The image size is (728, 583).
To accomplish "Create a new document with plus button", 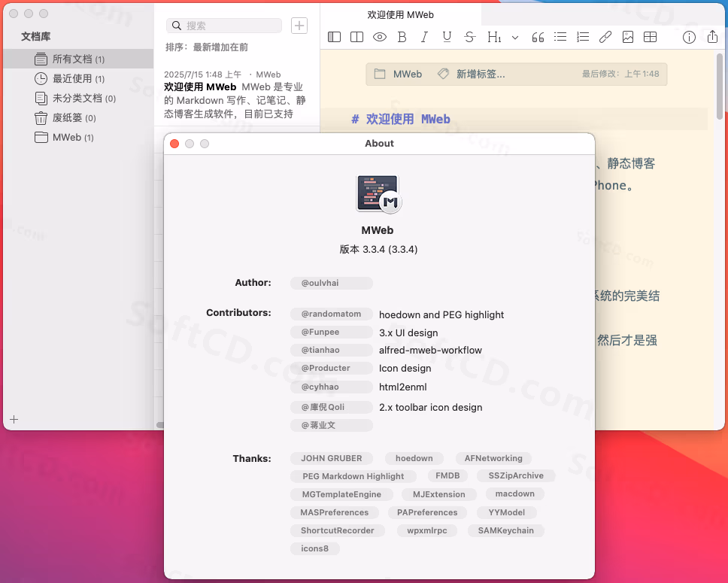I will 299,26.
